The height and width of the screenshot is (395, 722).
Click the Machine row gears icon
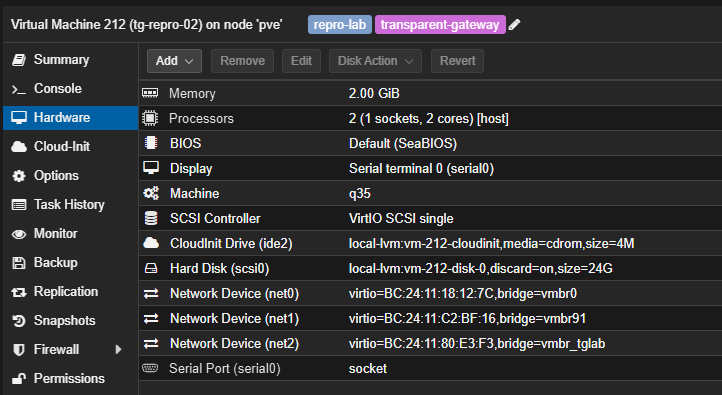click(151, 193)
